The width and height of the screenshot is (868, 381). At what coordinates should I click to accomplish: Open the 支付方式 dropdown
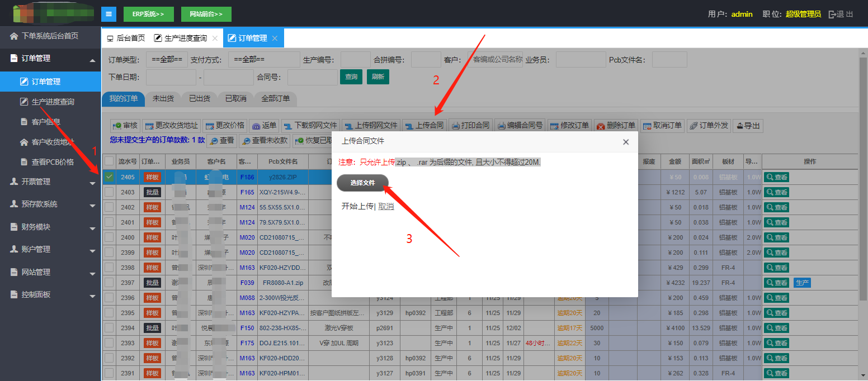(264, 59)
